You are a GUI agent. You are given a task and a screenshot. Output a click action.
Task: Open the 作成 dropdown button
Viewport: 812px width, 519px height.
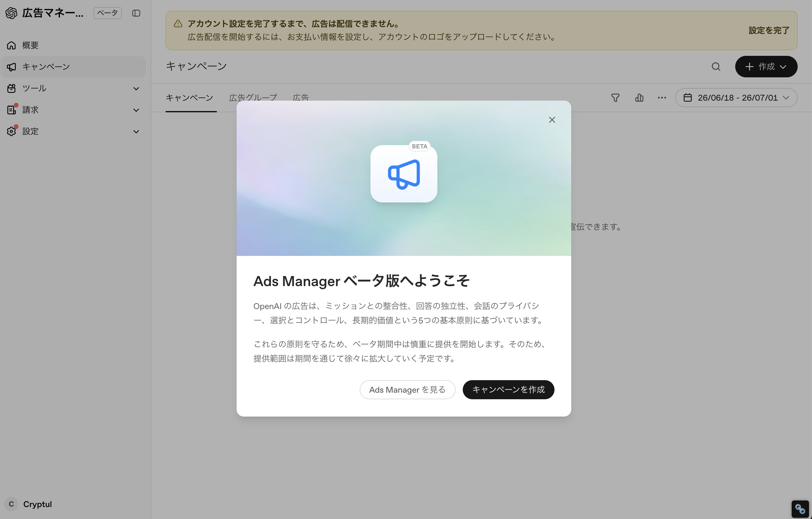(x=766, y=67)
